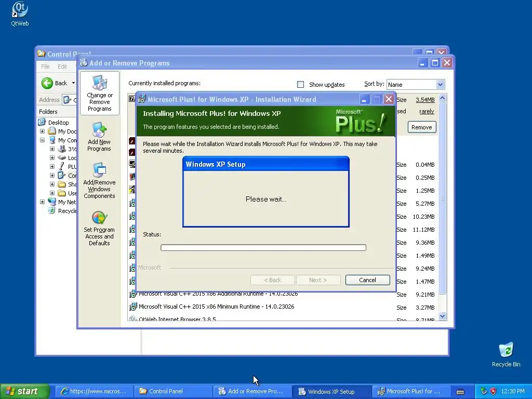The image size is (532, 399).
Task: Open the Start menu
Action: [25, 391]
